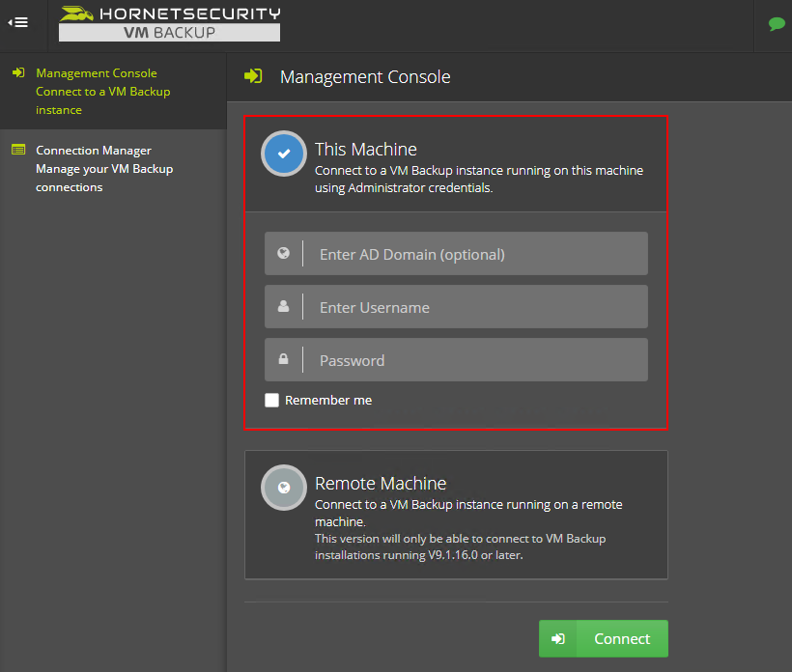Viewport: 792px width, 672px height.
Task: Click the 'Remember me' label
Action: tap(328, 401)
